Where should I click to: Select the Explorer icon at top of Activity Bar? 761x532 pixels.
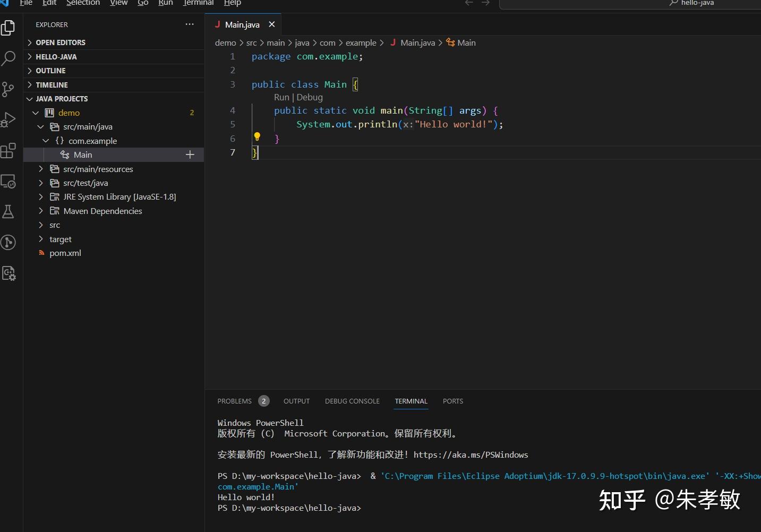tap(9, 28)
